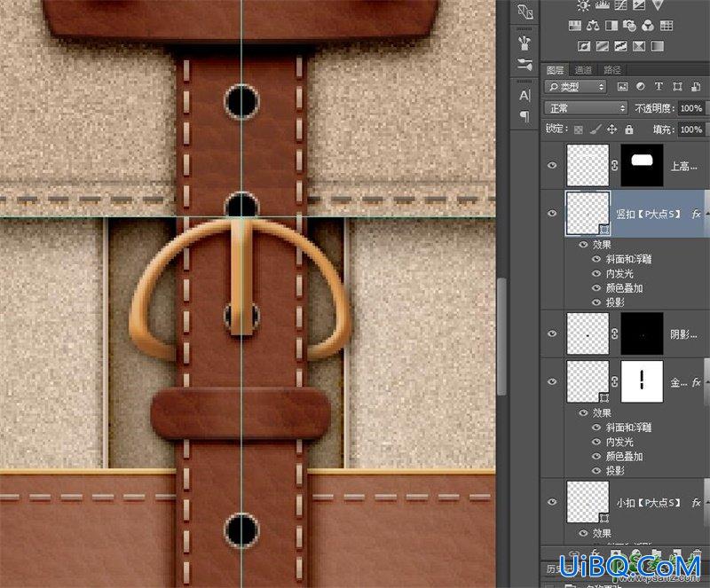Lock position with the move arrows icon
The height and width of the screenshot is (588, 710).
click(x=611, y=129)
